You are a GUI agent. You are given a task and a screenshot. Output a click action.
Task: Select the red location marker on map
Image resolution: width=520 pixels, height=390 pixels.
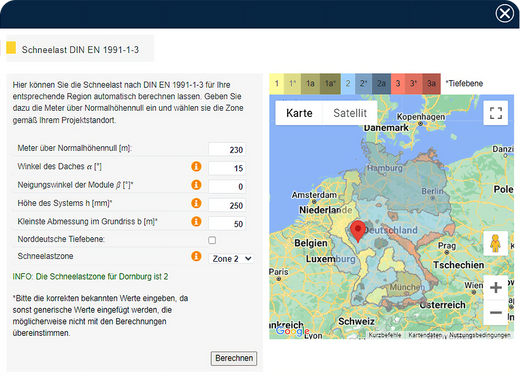[358, 231]
